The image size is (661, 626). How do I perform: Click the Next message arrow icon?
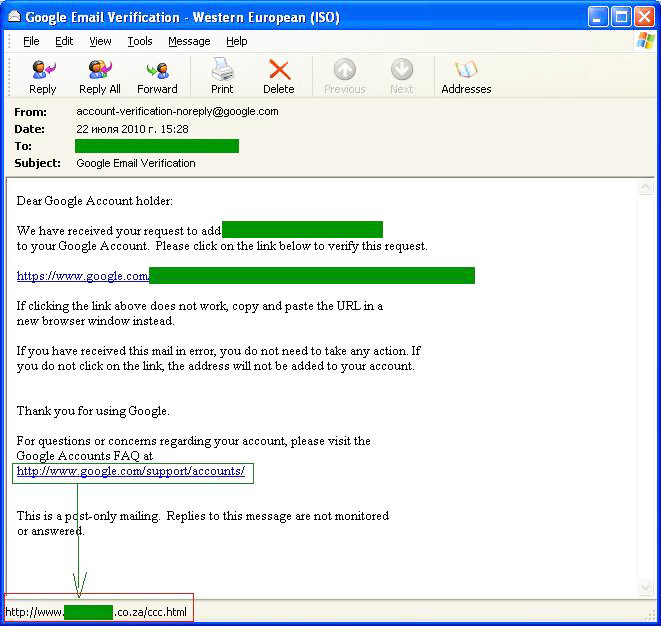click(x=402, y=69)
